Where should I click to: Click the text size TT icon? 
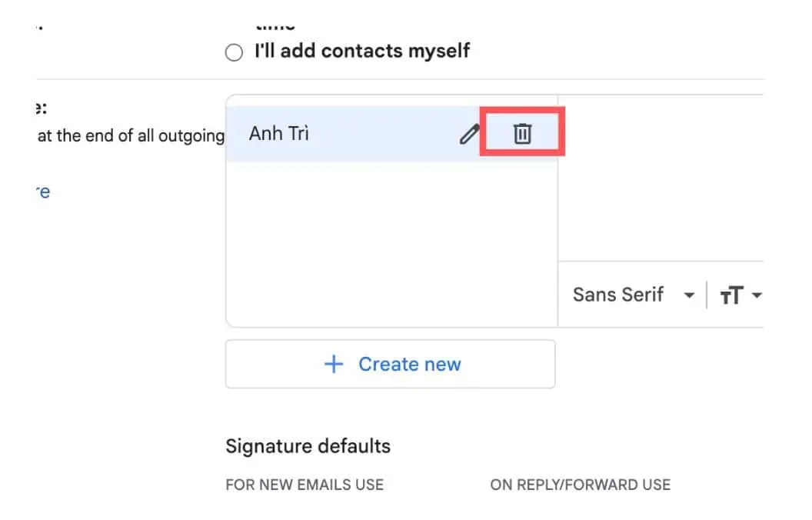[x=731, y=295]
